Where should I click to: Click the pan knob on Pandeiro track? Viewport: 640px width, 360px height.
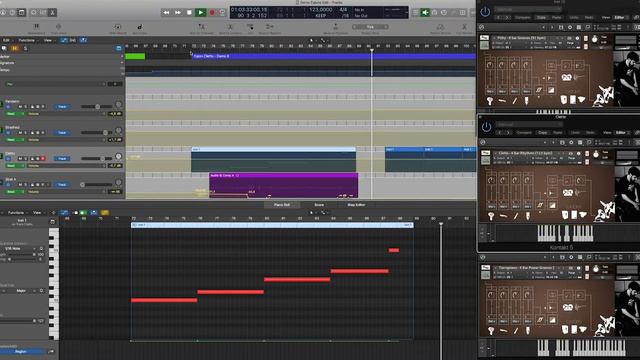[x=118, y=104]
